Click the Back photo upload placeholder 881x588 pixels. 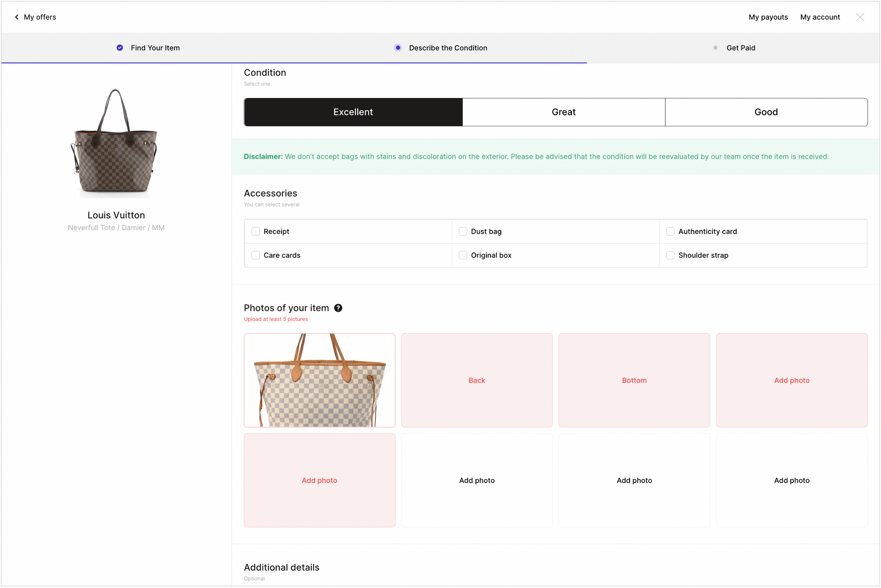click(477, 380)
